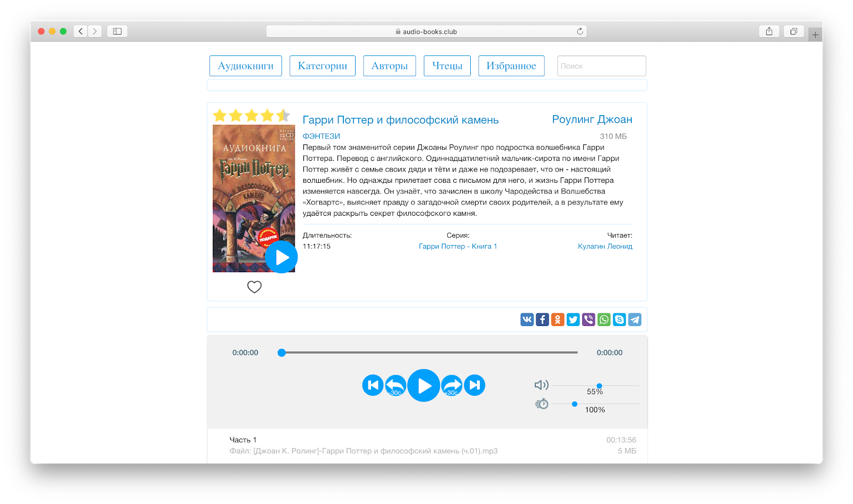Skip forward 30 seconds in player

coord(452,385)
